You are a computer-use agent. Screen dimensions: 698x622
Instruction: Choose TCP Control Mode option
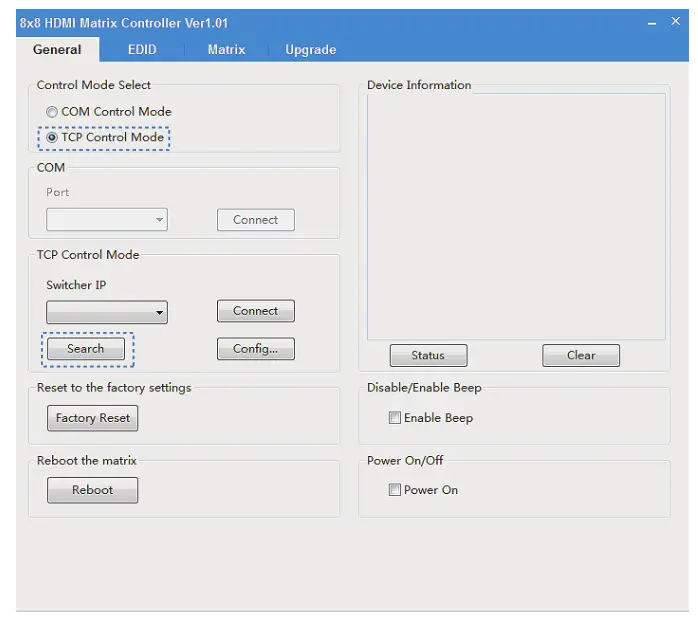pos(52,138)
